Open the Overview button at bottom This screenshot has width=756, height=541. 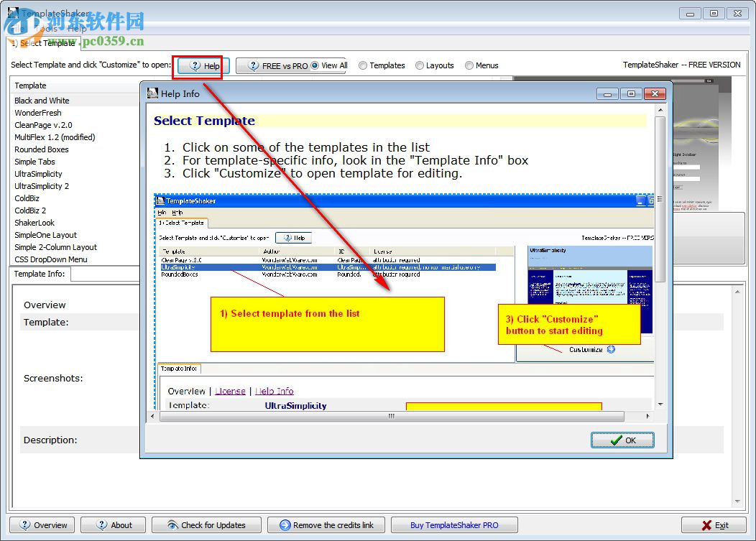(x=42, y=525)
